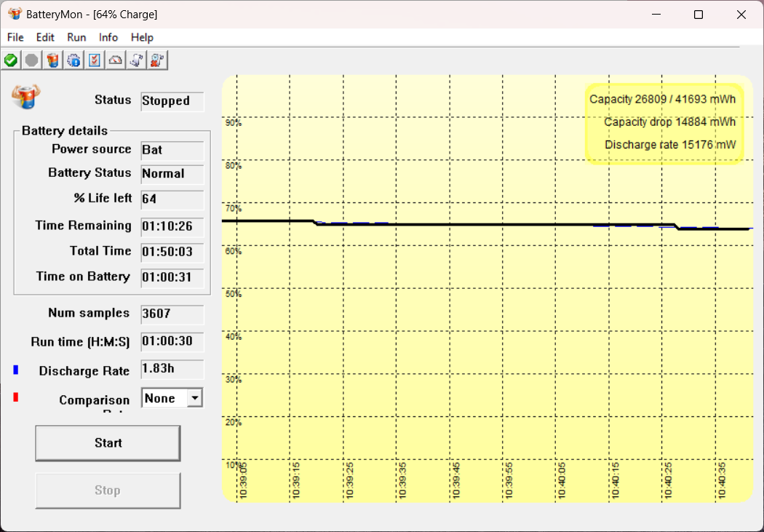Open the Run menu
The height and width of the screenshot is (532, 764).
pos(76,38)
